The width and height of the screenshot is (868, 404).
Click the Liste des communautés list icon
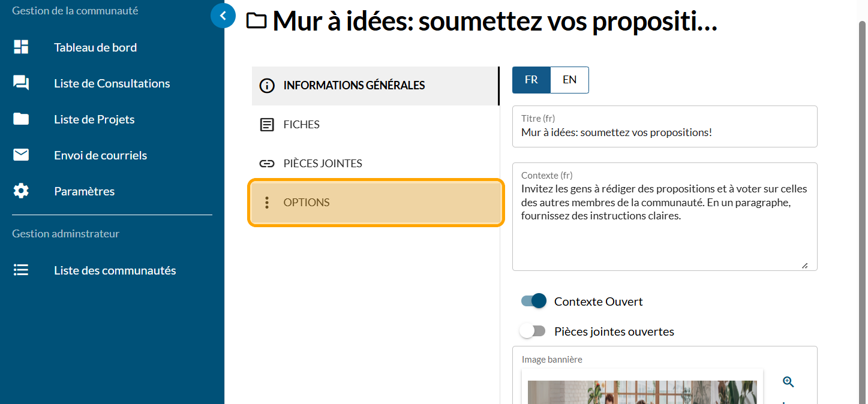pyautogui.click(x=21, y=270)
